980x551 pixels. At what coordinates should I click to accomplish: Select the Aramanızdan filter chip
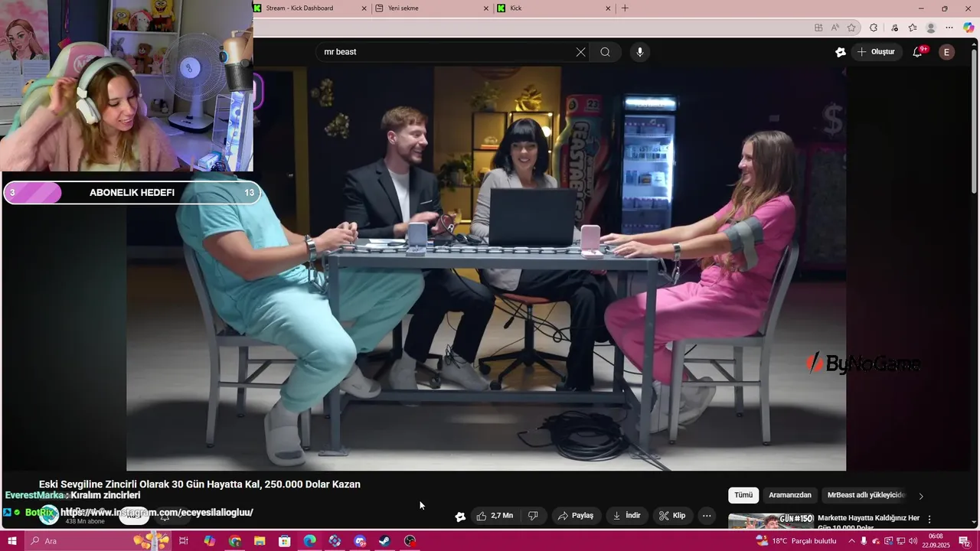coord(790,495)
